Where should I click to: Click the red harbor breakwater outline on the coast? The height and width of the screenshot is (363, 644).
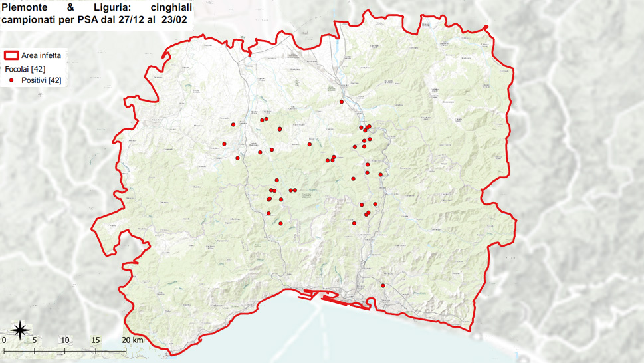coord(346,302)
